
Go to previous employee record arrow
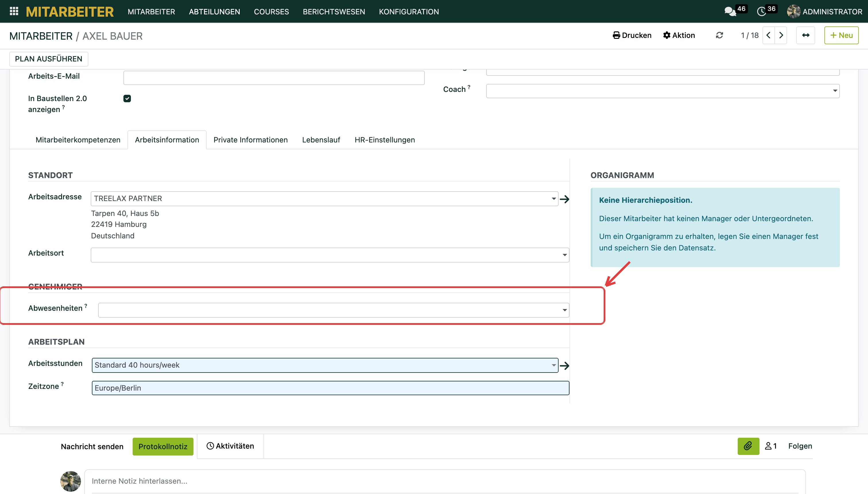[768, 35]
